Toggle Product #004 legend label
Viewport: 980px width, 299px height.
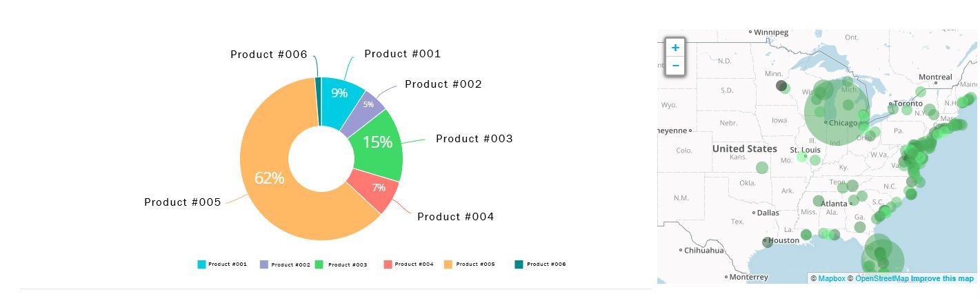point(414,264)
